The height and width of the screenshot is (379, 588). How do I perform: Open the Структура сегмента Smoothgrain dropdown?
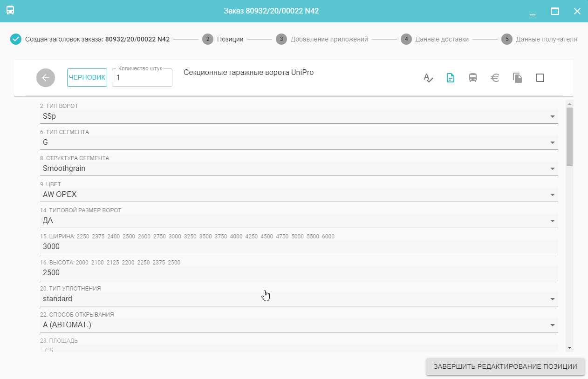pyautogui.click(x=552, y=169)
